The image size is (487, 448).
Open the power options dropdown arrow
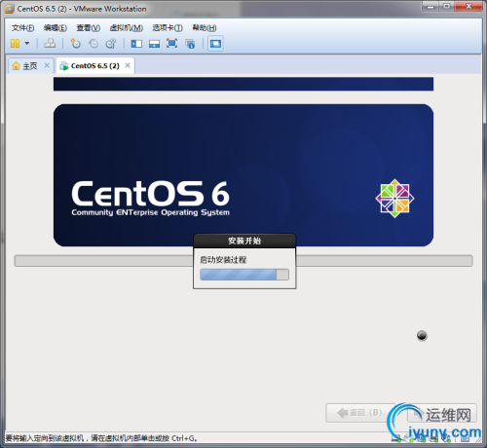click(x=27, y=43)
